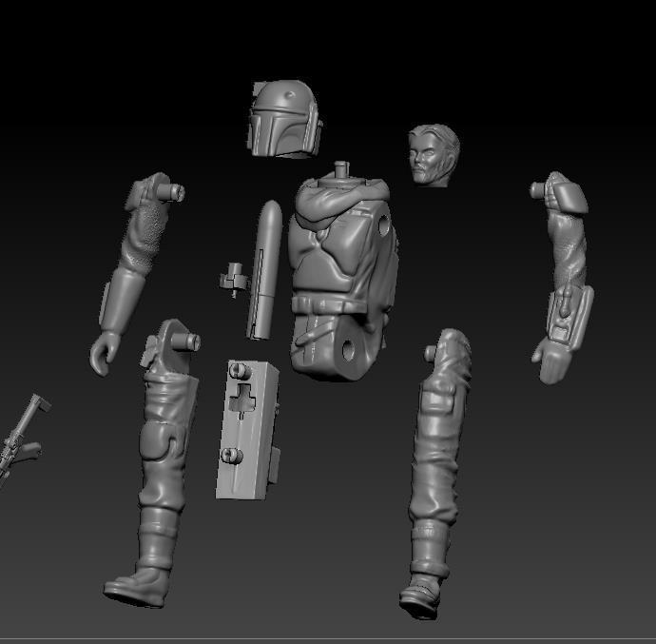Select the unmasked bearded head sculpt
Viewport: 656px width, 644px height.
click(434, 154)
